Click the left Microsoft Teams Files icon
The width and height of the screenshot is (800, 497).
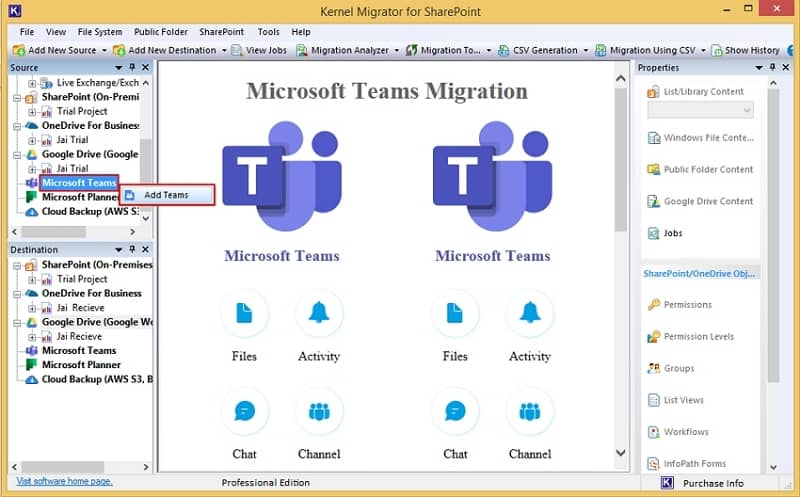point(244,313)
